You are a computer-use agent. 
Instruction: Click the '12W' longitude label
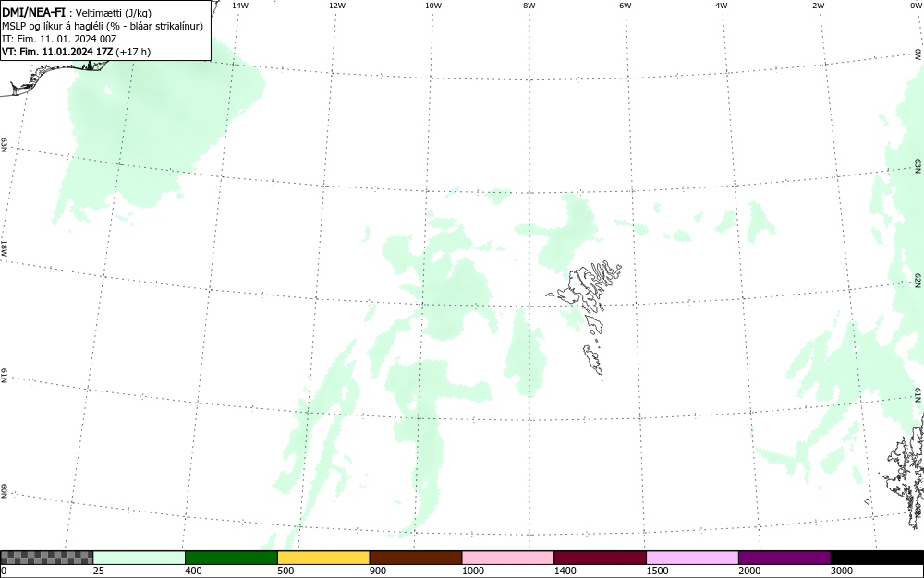click(336, 6)
